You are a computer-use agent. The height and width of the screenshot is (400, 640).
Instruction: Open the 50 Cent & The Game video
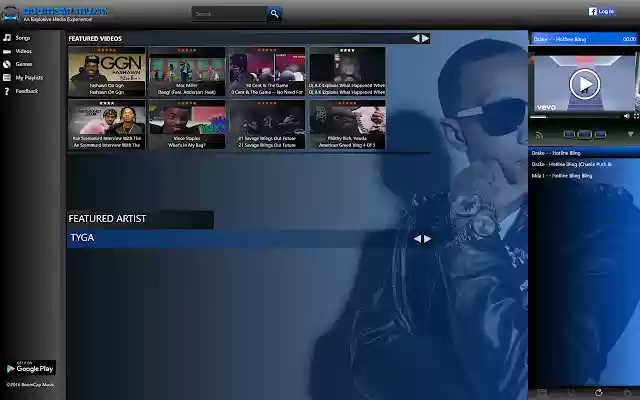click(x=267, y=71)
